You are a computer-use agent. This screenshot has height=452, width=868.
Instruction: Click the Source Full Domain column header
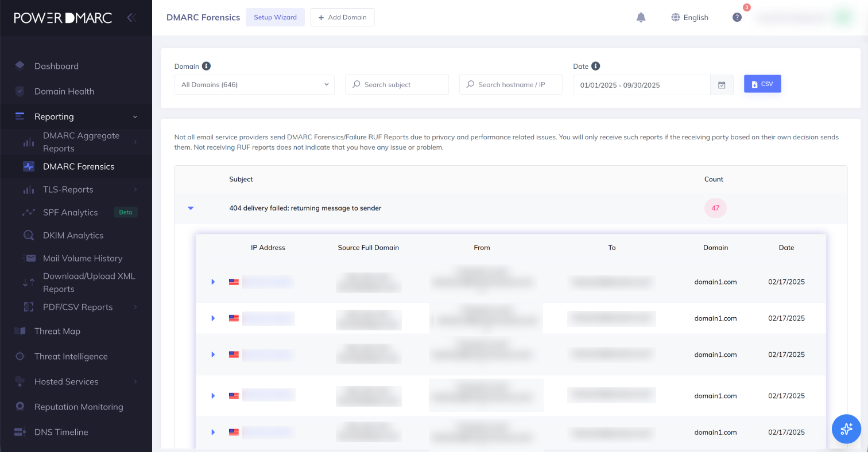(x=369, y=248)
